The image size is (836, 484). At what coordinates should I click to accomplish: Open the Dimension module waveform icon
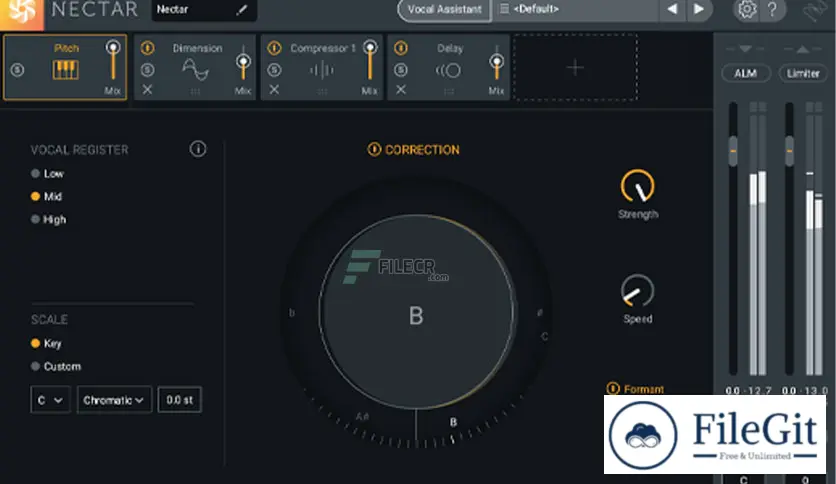[x=195, y=69]
